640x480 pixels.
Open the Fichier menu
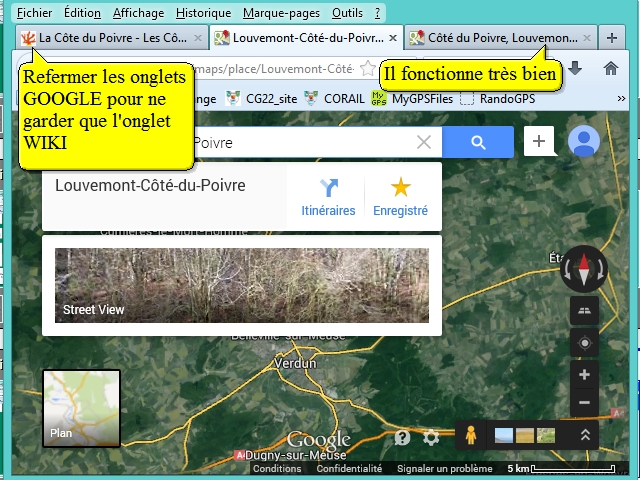tap(34, 13)
